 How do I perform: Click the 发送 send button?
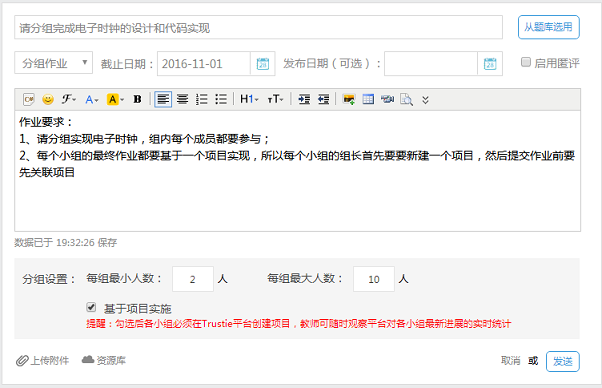click(562, 361)
